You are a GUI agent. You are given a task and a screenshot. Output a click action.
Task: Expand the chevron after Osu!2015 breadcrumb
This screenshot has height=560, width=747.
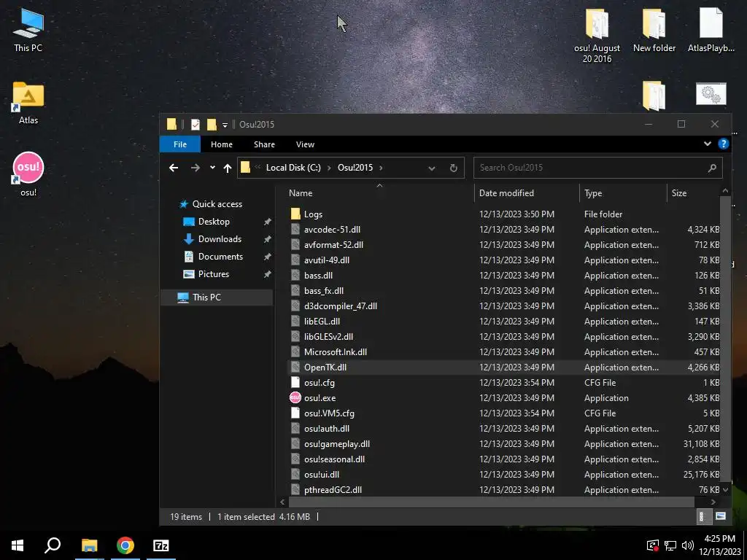381,168
